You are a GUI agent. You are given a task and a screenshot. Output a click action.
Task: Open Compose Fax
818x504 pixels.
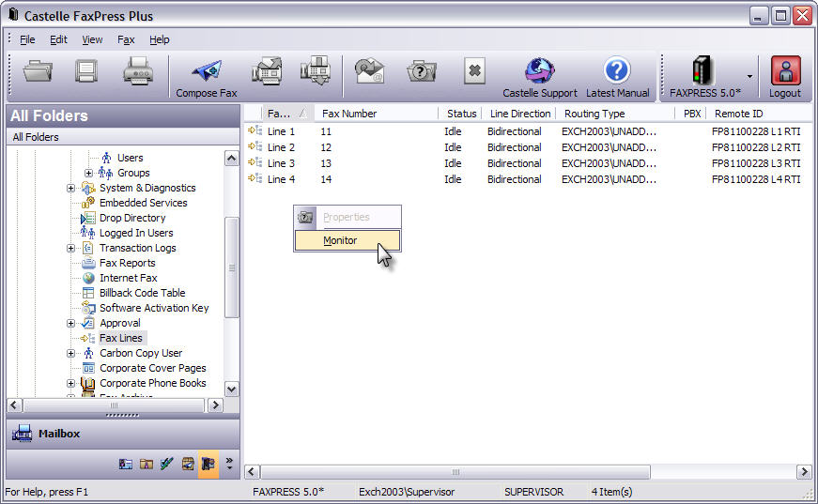(x=207, y=77)
